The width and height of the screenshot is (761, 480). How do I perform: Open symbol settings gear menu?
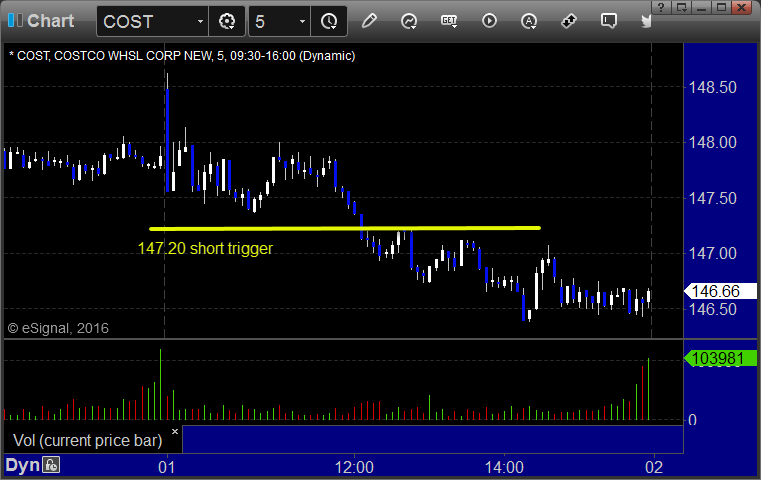point(227,21)
